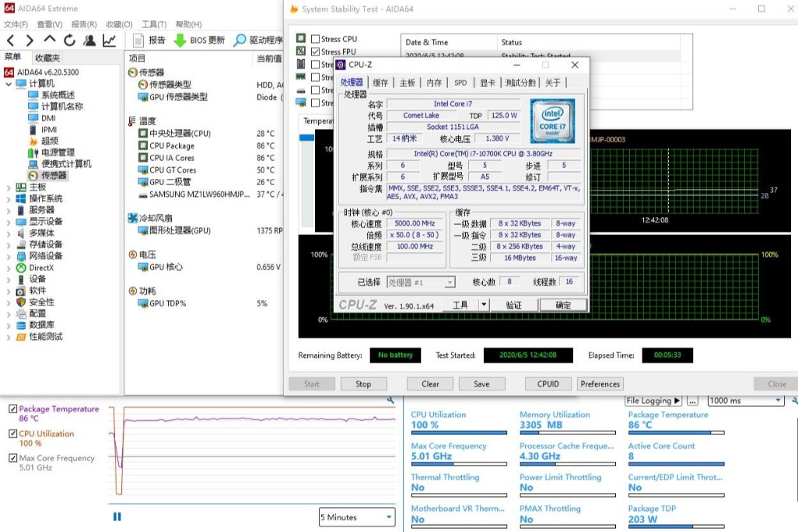Open the File Logging option
The image size is (798, 532).
(653, 400)
